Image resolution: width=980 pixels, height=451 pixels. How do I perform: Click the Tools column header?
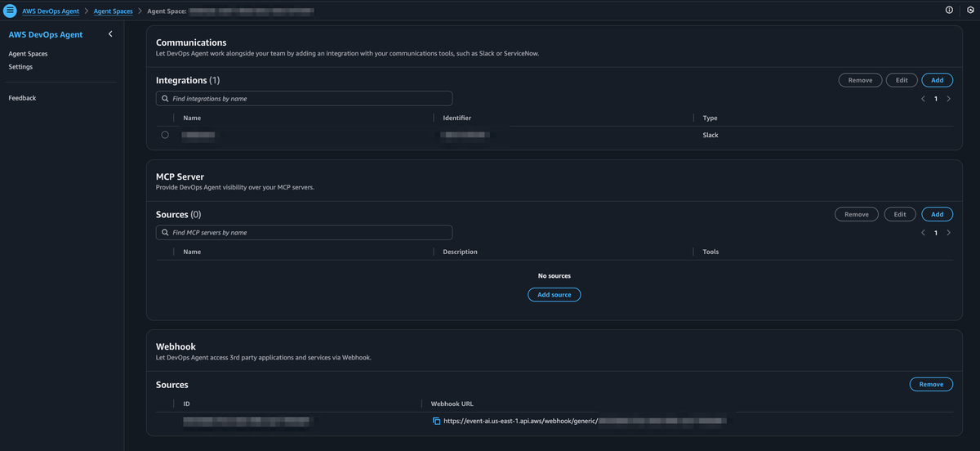(710, 252)
